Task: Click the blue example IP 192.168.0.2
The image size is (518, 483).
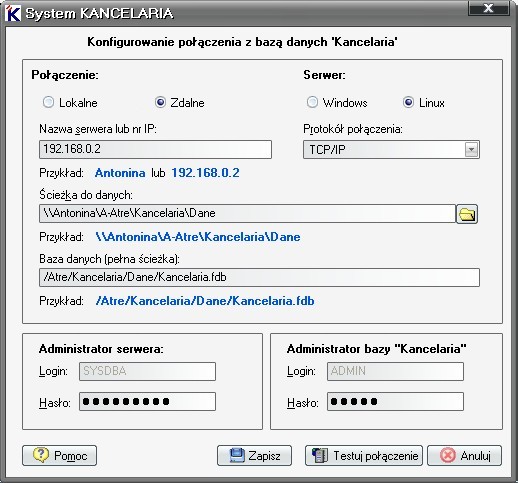Action: coord(205,173)
